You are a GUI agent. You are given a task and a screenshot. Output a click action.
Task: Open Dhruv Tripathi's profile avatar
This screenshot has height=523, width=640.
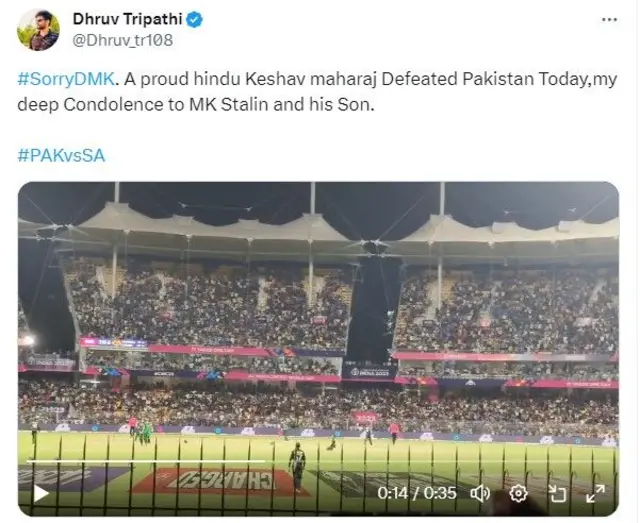(x=38, y=30)
